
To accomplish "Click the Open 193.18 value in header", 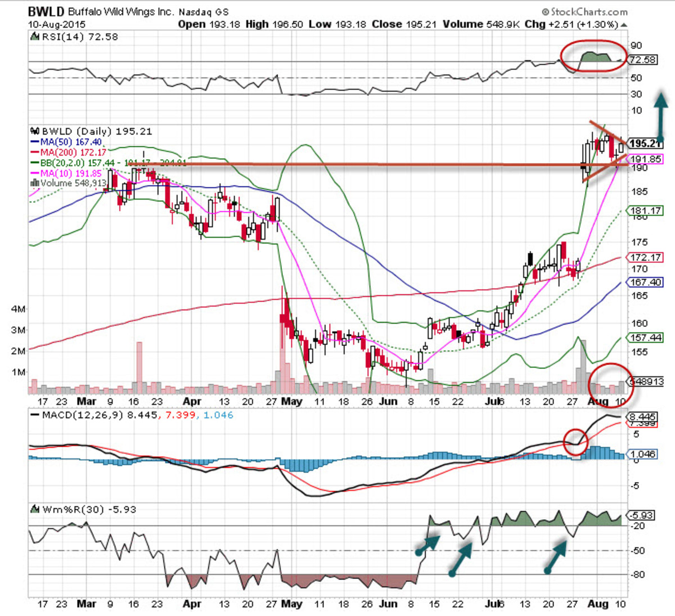I will pyautogui.click(x=208, y=24).
